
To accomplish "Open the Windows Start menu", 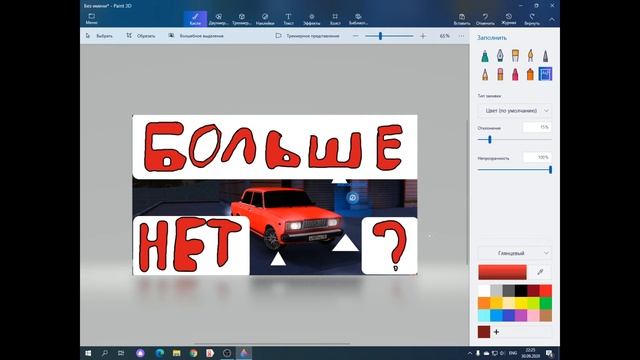I will click(88, 353).
